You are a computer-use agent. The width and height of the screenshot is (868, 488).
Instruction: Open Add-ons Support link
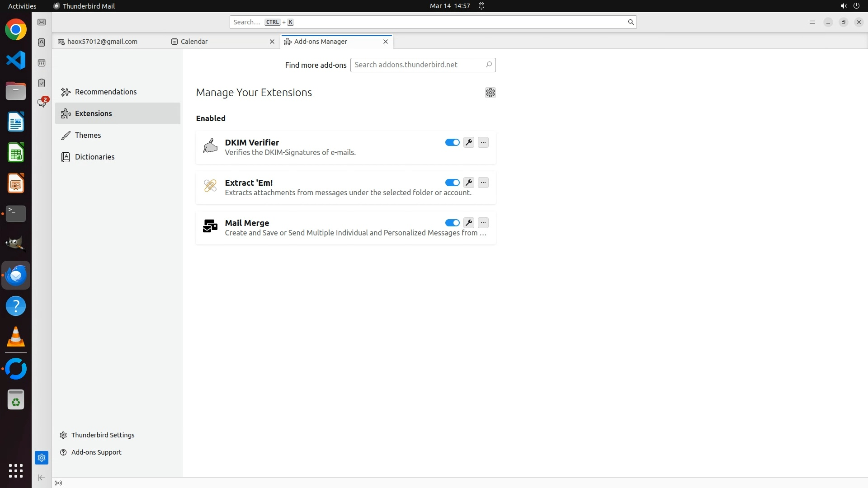[96, 452]
